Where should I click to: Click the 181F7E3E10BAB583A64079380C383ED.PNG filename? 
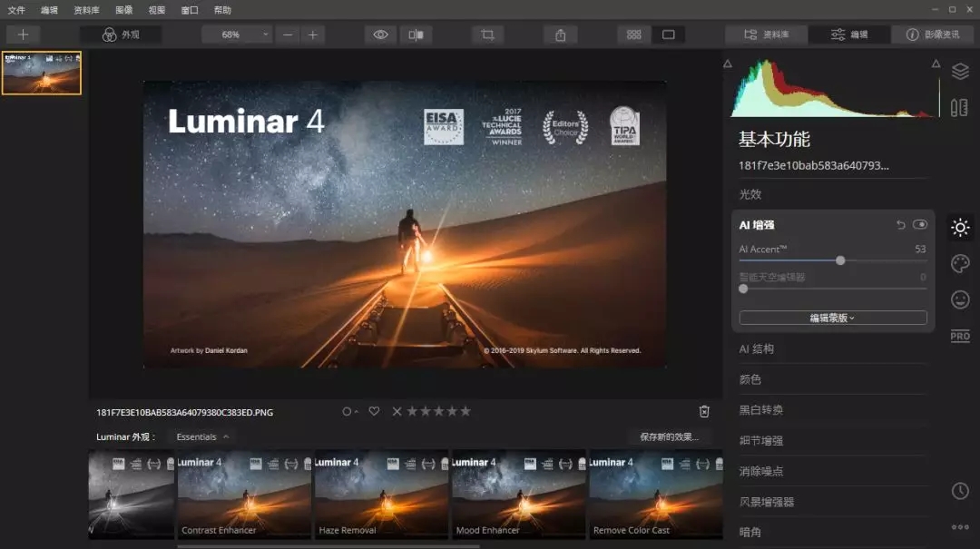[x=184, y=413]
